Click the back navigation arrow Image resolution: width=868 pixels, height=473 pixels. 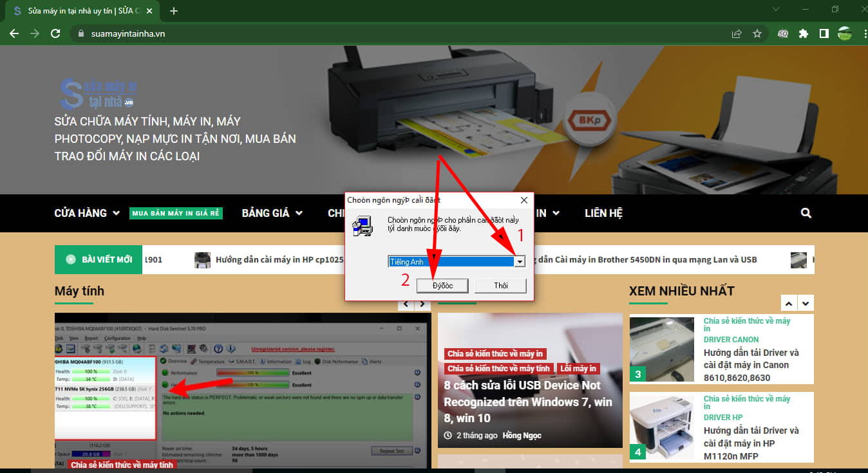14,33
